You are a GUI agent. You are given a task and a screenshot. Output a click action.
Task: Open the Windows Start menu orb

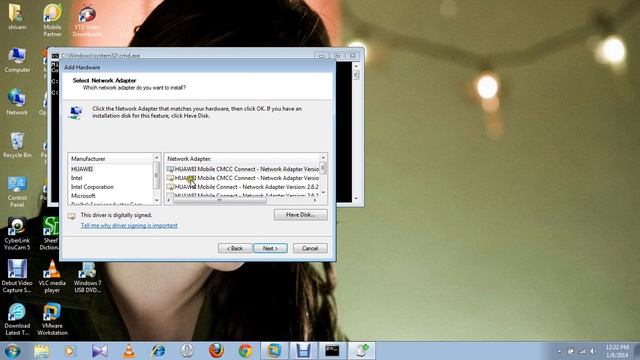[12, 351]
